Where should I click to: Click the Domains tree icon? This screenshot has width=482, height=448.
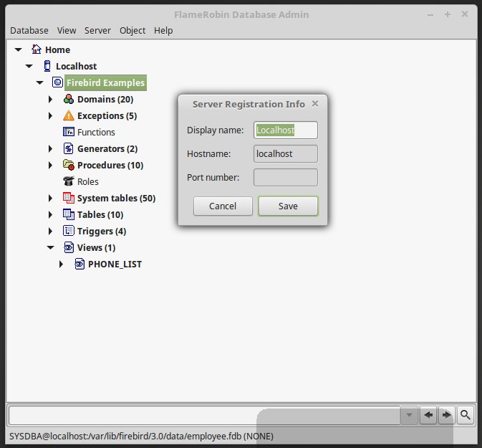tap(69, 100)
